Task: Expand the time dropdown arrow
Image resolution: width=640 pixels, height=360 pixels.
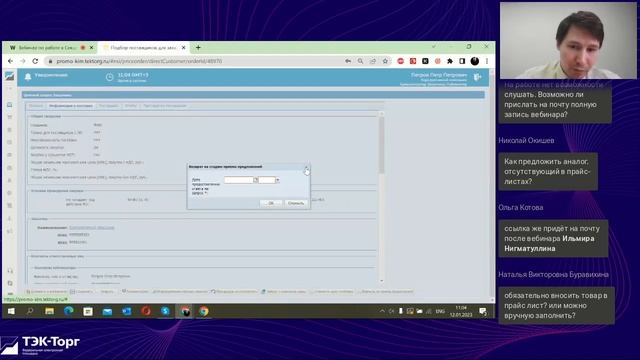Action: point(278,180)
